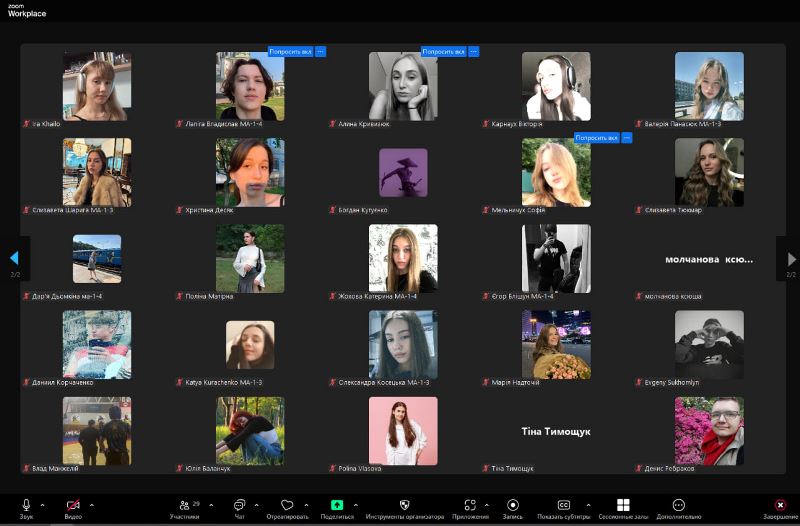Expand caret next to Приложения
This screenshot has width=800, height=526.
click(x=487, y=505)
